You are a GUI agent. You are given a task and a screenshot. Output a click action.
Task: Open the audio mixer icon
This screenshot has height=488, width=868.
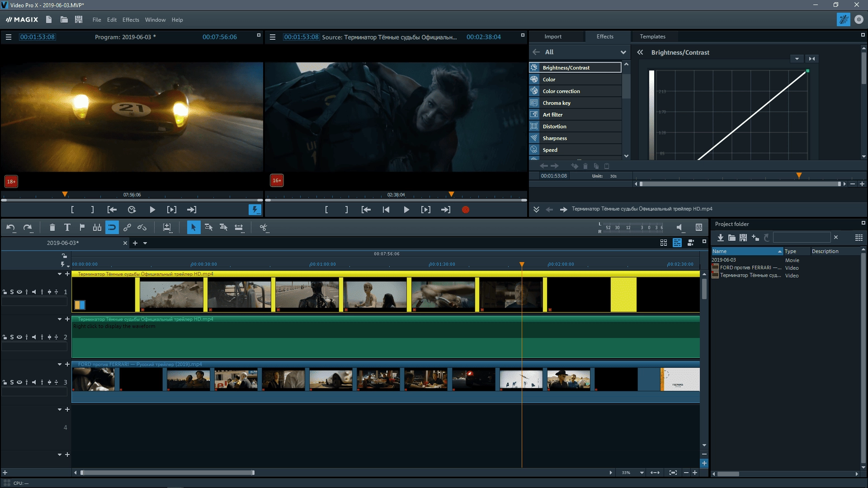[698, 227]
